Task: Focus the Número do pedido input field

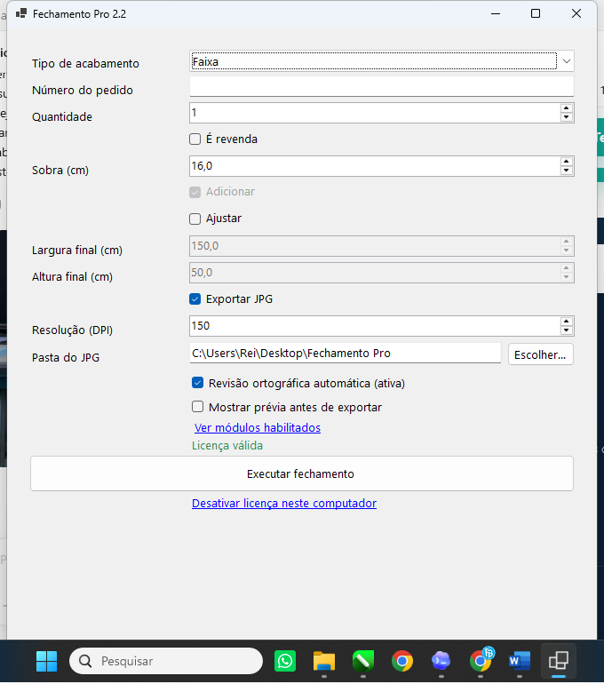Action: click(x=382, y=86)
